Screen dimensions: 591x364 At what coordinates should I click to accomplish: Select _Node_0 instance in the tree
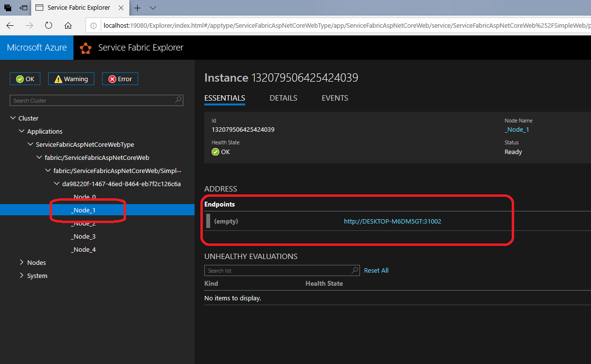pyautogui.click(x=83, y=197)
